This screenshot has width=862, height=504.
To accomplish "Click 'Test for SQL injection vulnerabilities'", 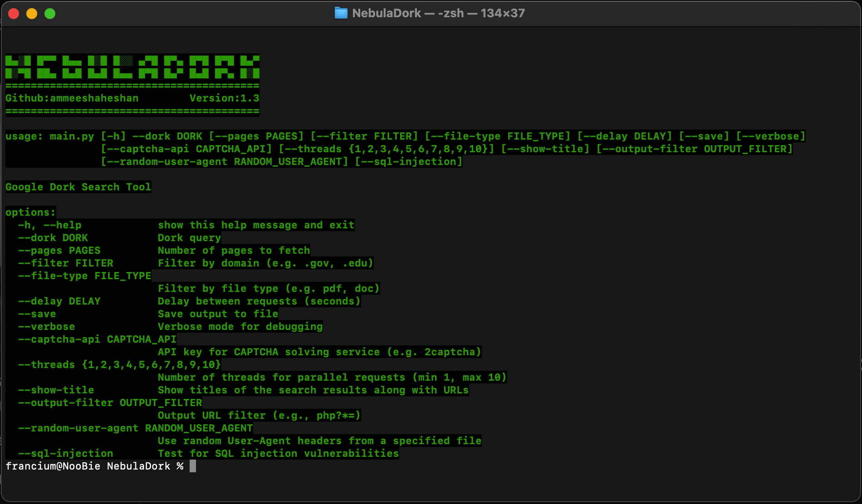I will (x=279, y=453).
